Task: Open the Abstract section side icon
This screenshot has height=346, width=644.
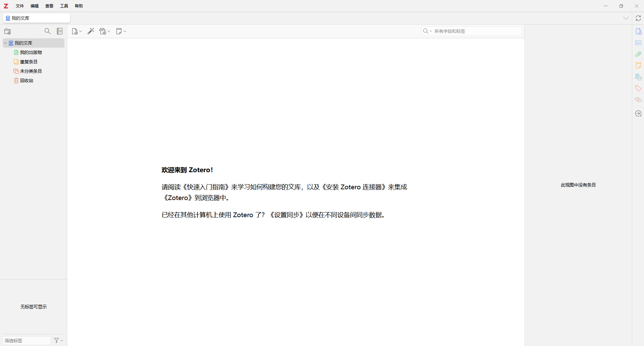Action: (x=638, y=43)
